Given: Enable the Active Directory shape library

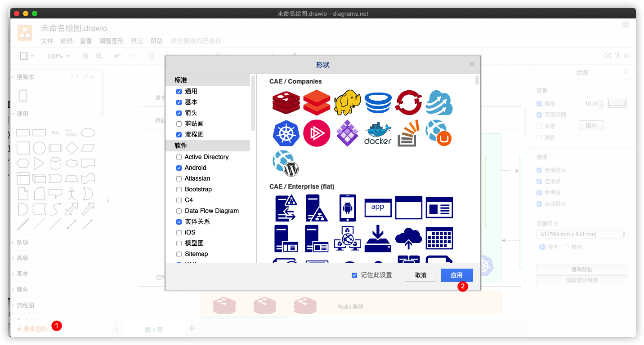Looking at the screenshot, I should click(179, 157).
